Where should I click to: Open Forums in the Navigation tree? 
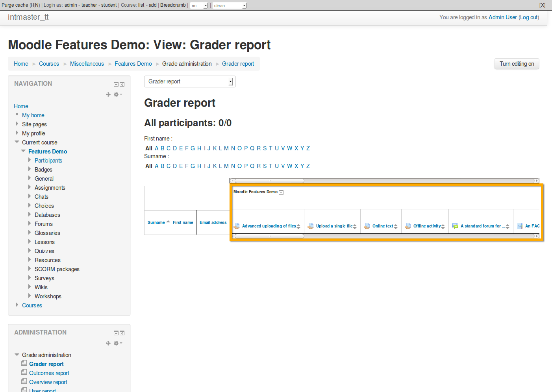(x=44, y=224)
